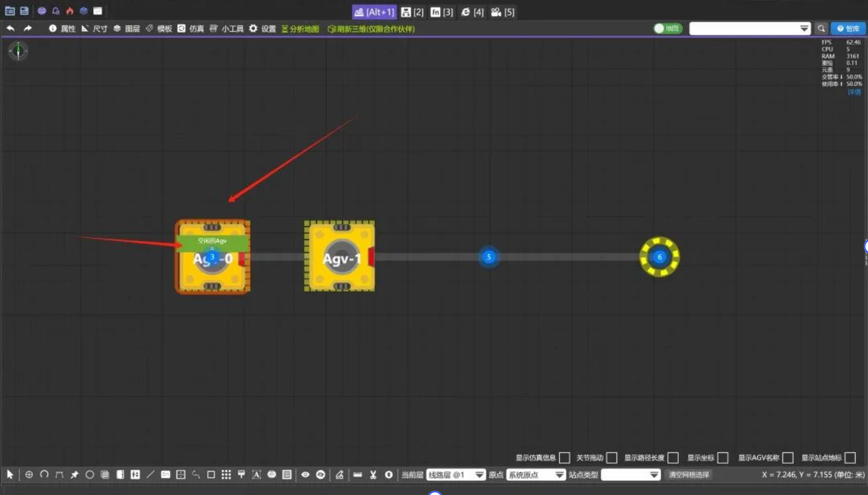Select the Agv-1 vehicle on canvas
This screenshot has height=495, width=868.
[x=339, y=256]
